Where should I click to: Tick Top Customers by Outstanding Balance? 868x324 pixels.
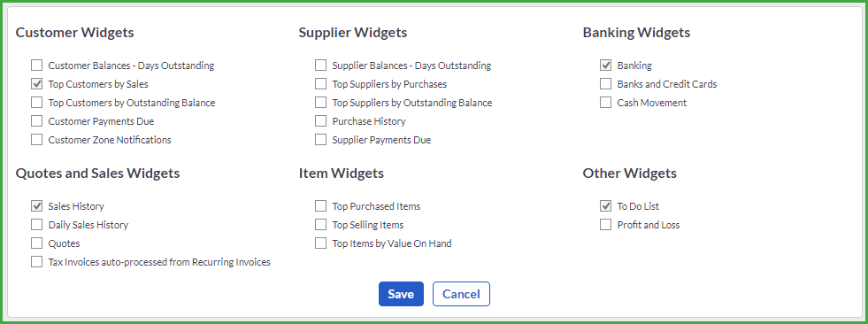point(36,103)
